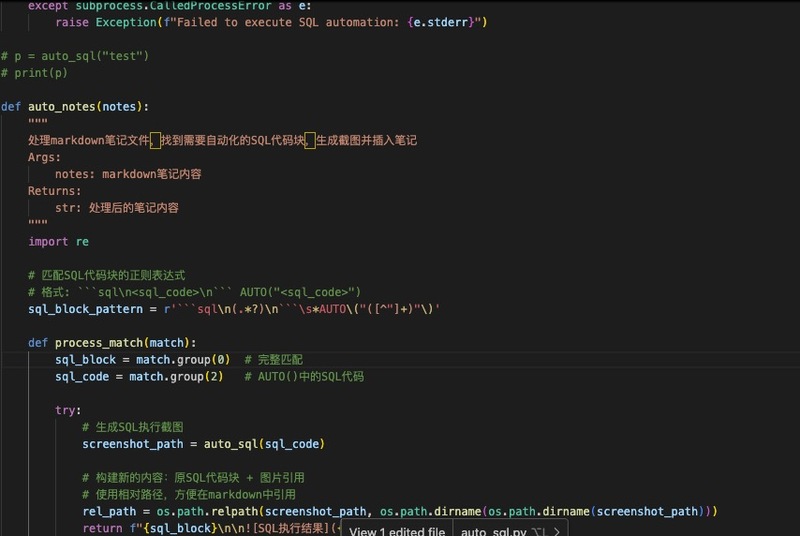
Task: Click the commented '# print(p)' line
Action: tap(34, 73)
